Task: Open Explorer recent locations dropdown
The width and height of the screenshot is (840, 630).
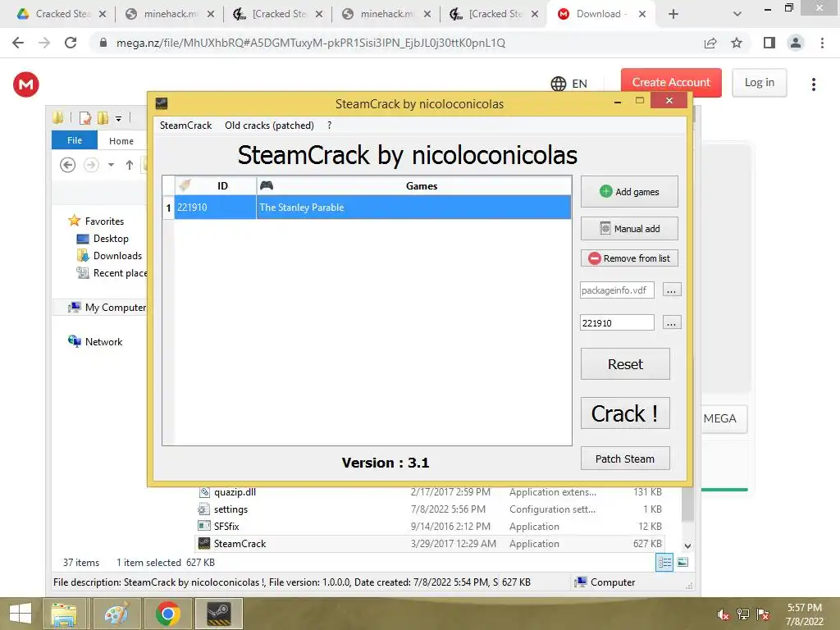Action: click(111, 165)
